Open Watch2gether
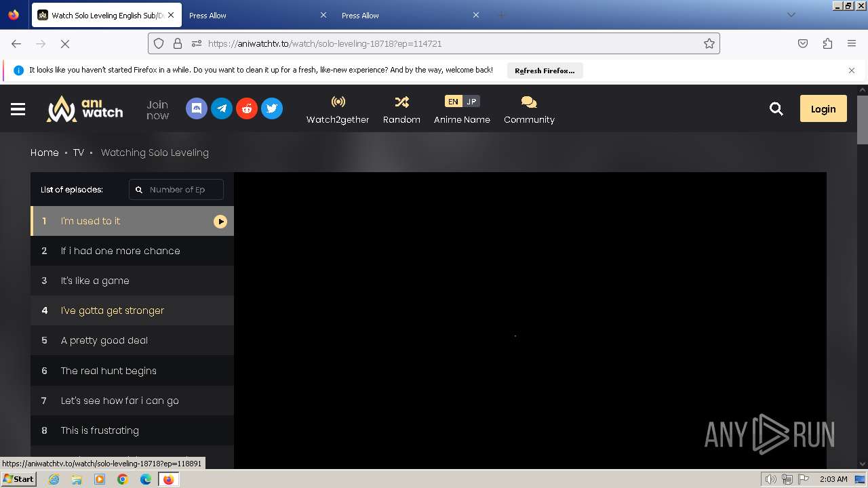 (338, 110)
